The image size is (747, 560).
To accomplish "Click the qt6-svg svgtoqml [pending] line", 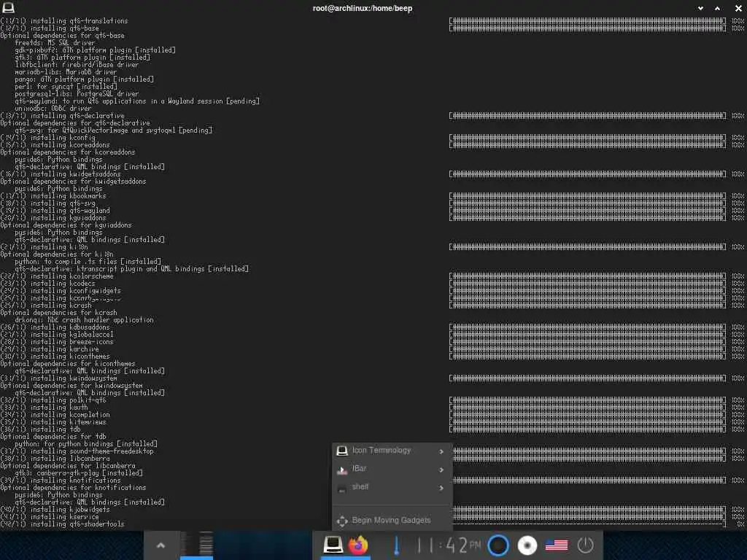I will click(x=113, y=130).
